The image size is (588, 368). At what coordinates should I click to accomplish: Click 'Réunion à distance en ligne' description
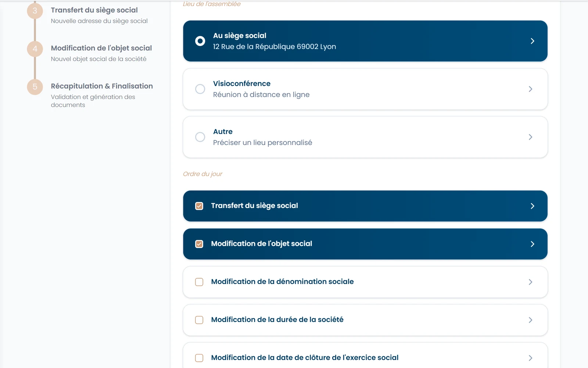click(261, 95)
